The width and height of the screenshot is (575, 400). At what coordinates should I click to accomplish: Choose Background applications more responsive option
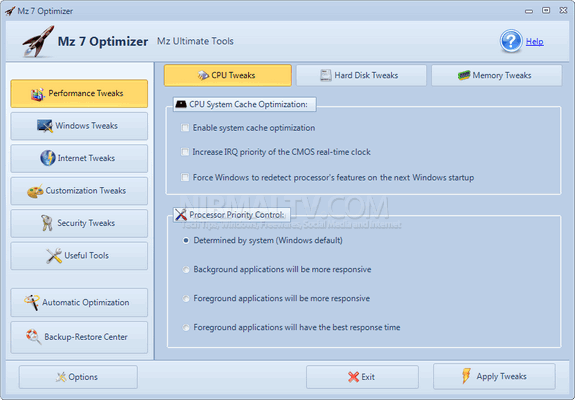(186, 269)
